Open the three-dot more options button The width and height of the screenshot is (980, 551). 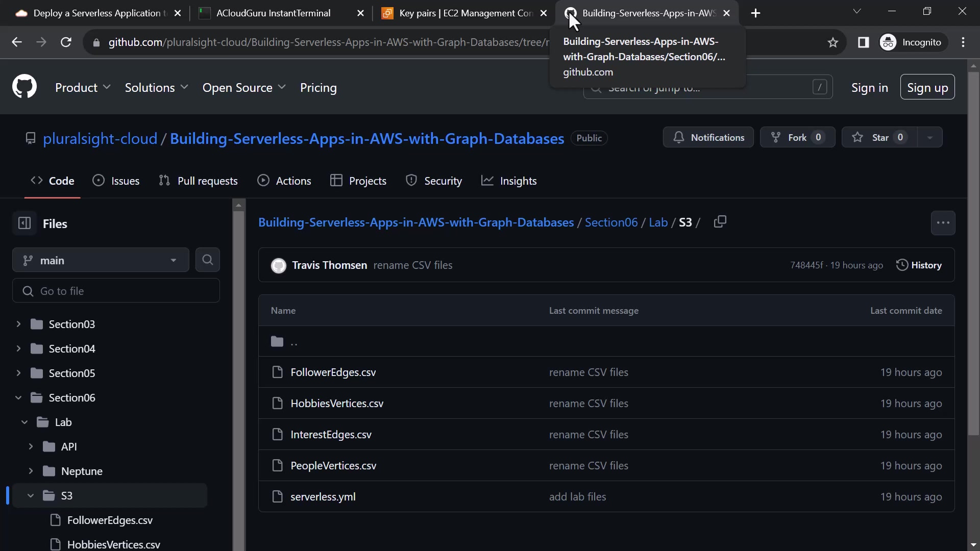click(x=943, y=223)
